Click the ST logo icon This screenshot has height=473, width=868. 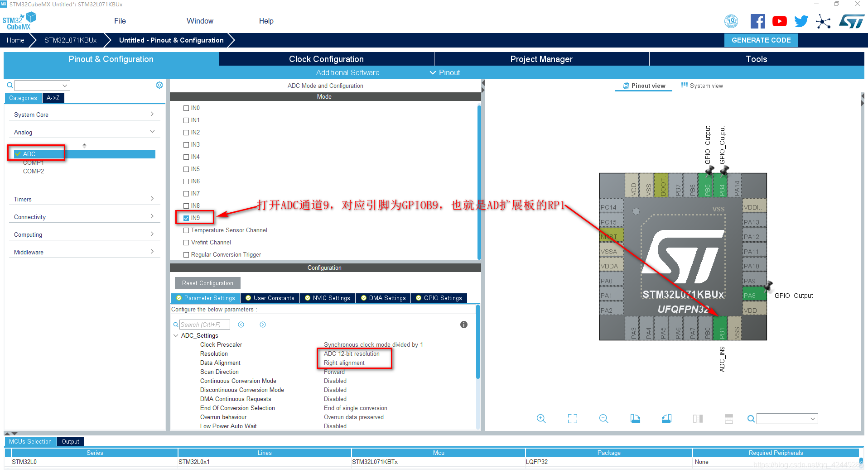(x=851, y=21)
